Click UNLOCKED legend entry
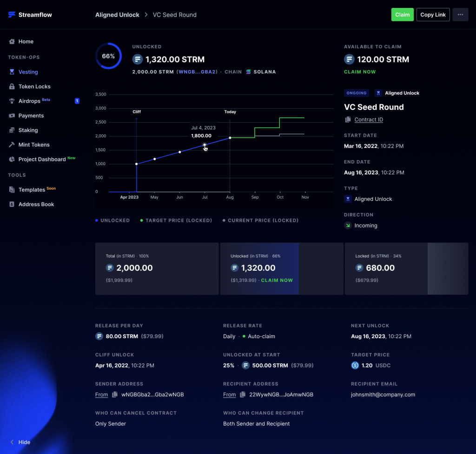Screen dimensions: 476x454 pos(112,220)
